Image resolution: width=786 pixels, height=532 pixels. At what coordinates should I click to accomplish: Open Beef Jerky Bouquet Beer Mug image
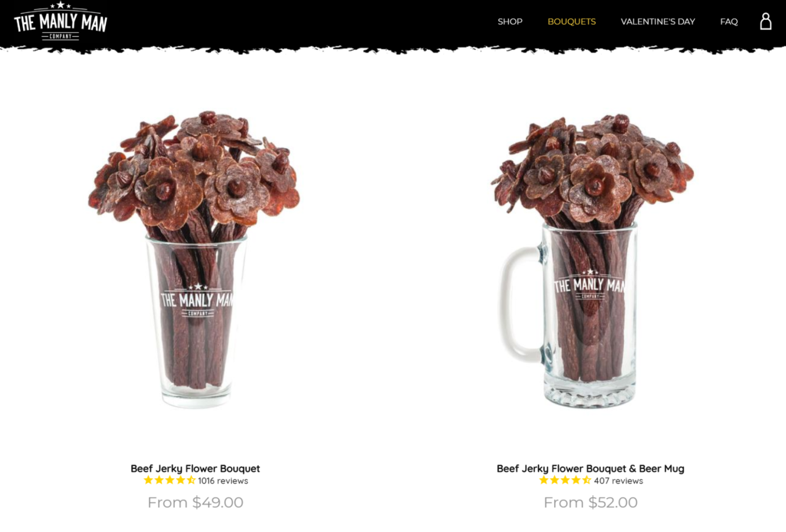tap(592, 261)
